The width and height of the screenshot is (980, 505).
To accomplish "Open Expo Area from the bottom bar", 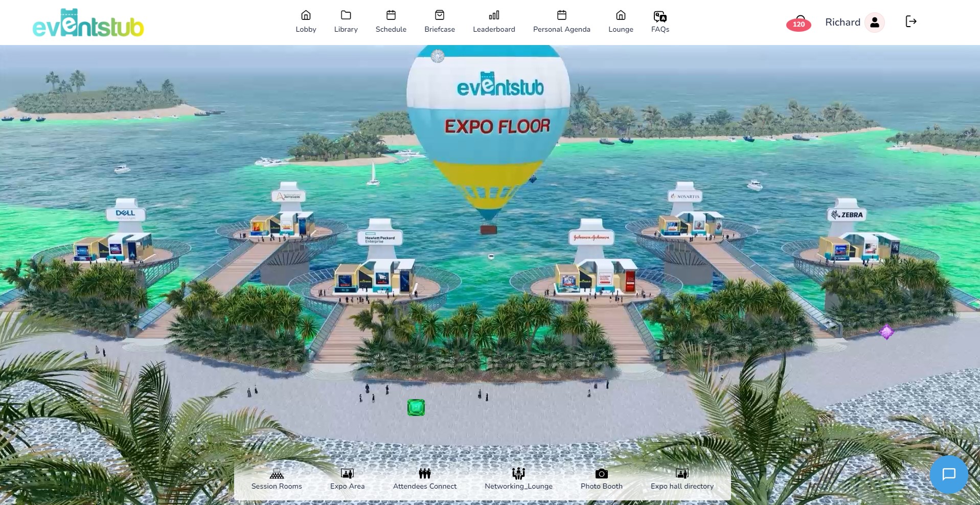I will coord(347,479).
